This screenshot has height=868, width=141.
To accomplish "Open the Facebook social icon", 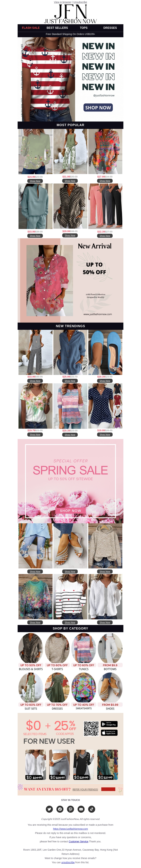I will click(60, 809).
